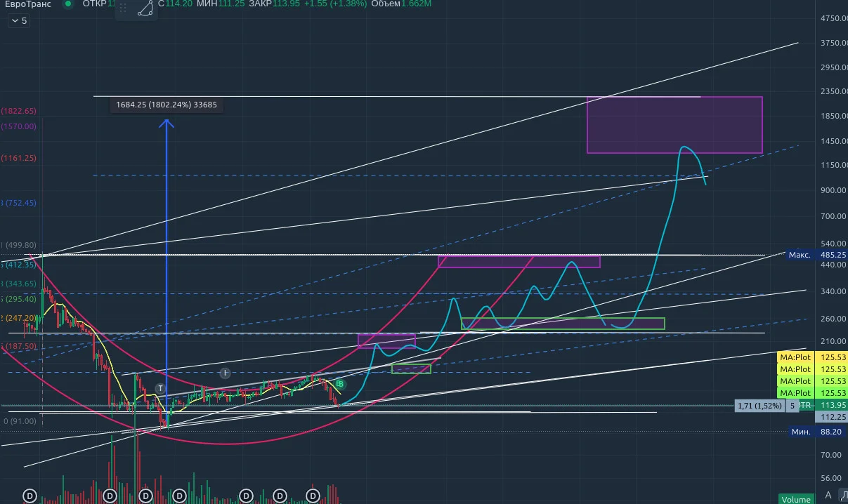848x504 pixels.
Task: Select the large purple target rectangle
Action: click(674, 125)
